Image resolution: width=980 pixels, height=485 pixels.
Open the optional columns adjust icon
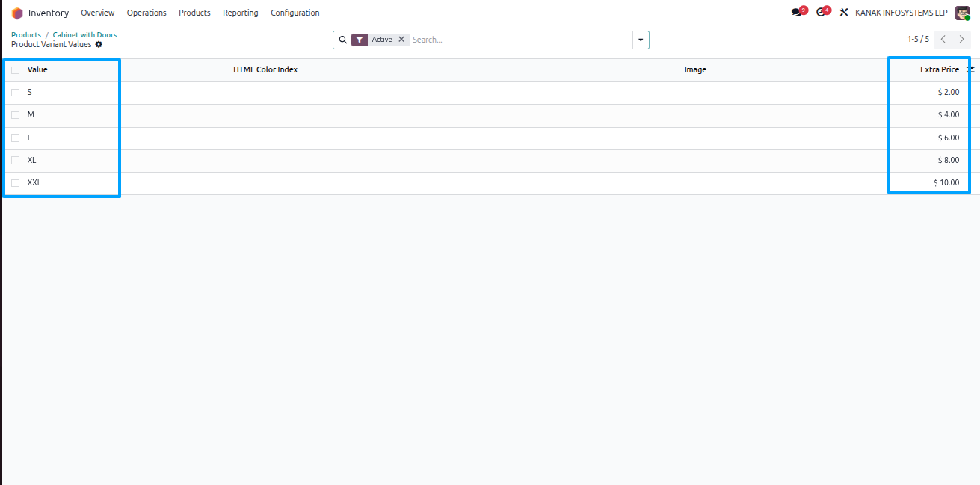coord(970,69)
